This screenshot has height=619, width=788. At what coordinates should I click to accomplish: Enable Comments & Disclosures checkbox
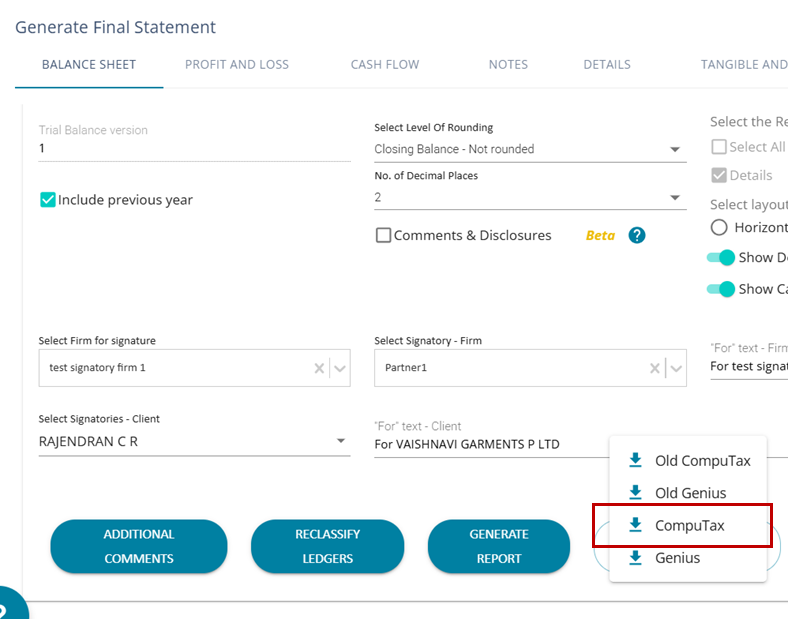tap(383, 236)
